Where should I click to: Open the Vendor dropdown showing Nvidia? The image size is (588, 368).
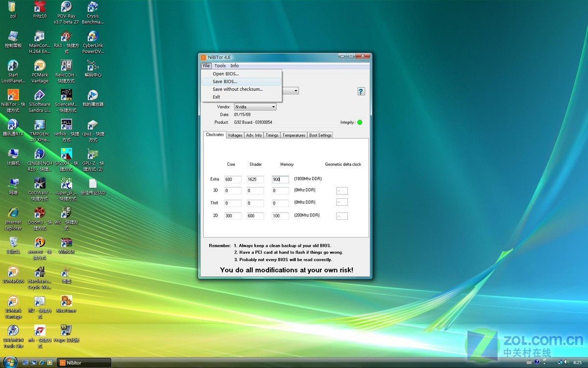(255, 106)
